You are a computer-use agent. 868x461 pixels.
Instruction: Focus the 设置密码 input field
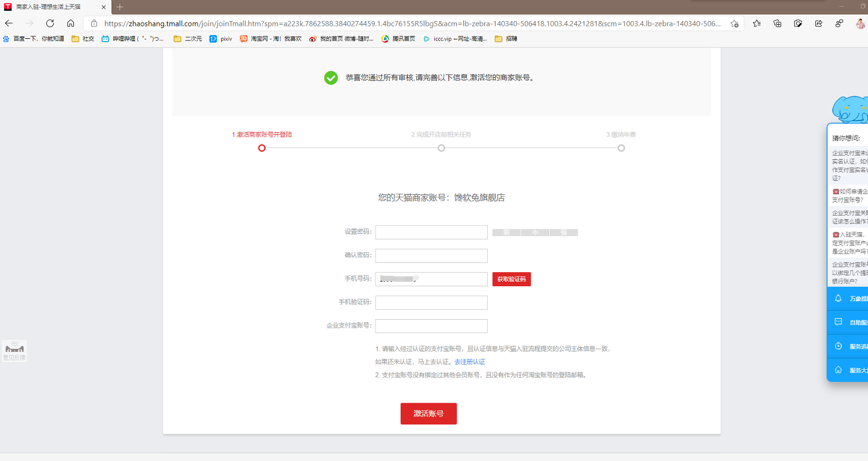coord(431,232)
